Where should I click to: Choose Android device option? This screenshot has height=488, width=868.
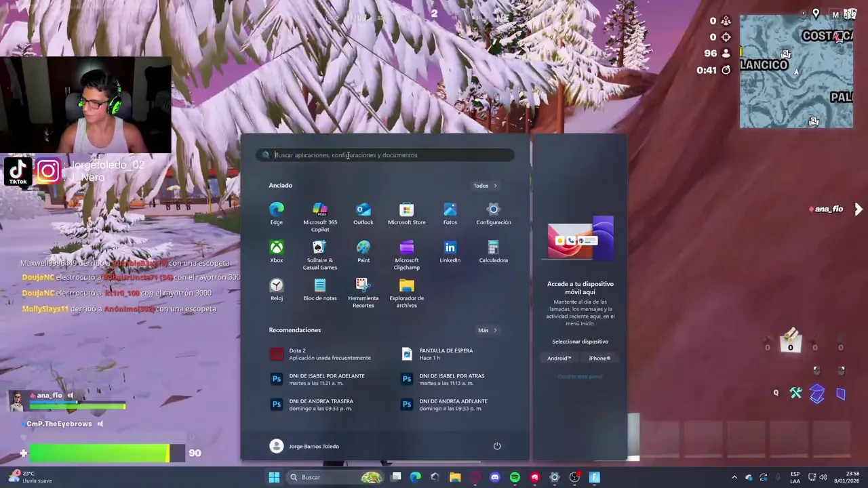pyautogui.click(x=559, y=359)
